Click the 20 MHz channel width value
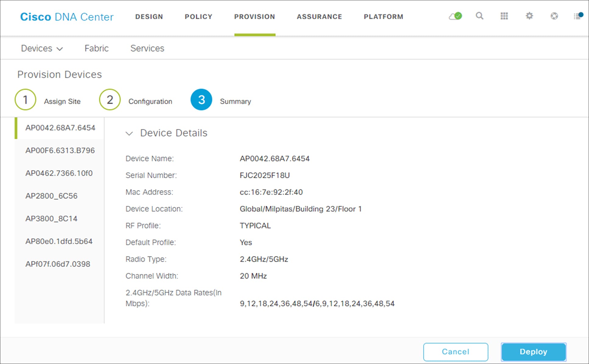This screenshot has width=589, height=364. click(253, 276)
